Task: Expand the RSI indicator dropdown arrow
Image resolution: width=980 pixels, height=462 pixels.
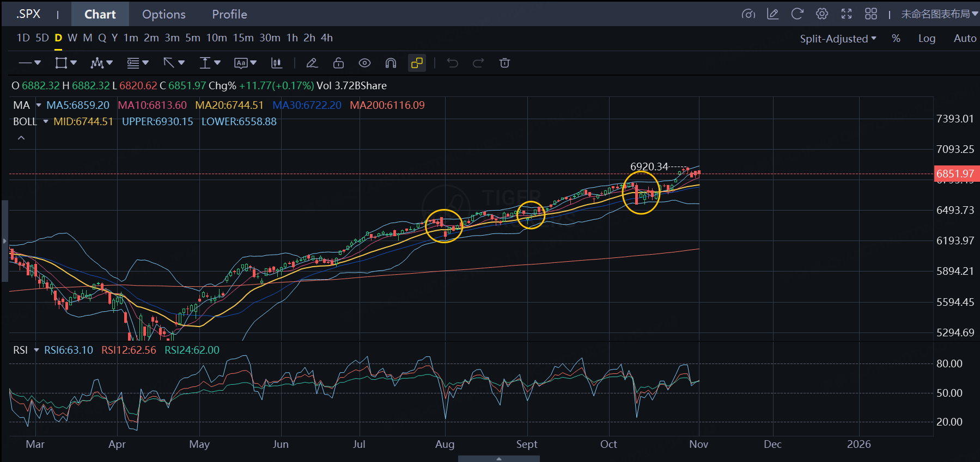Action: point(36,350)
